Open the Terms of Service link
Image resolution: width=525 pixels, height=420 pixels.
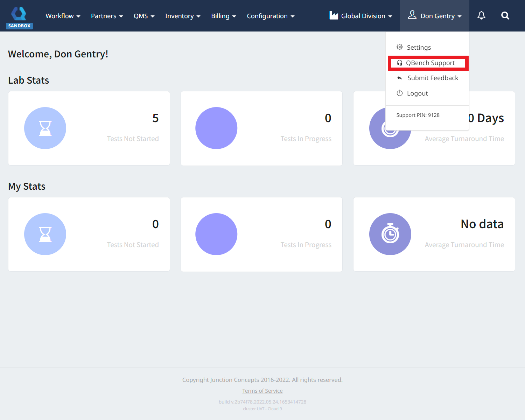pyautogui.click(x=262, y=391)
